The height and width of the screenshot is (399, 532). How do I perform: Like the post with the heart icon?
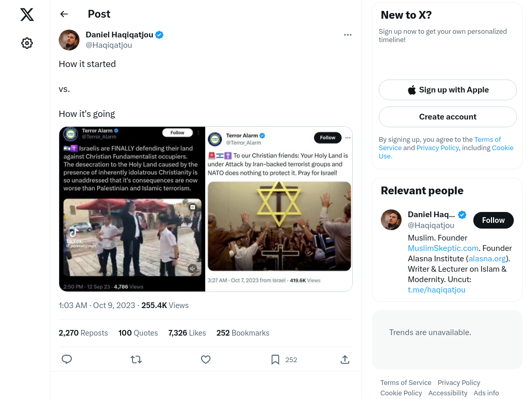206,360
